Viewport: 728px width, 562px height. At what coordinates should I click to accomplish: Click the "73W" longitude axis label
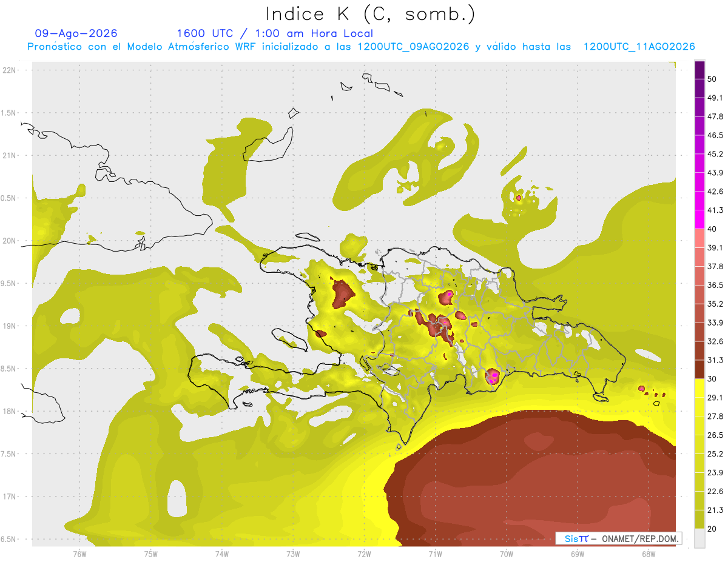[x=293, y=554]
